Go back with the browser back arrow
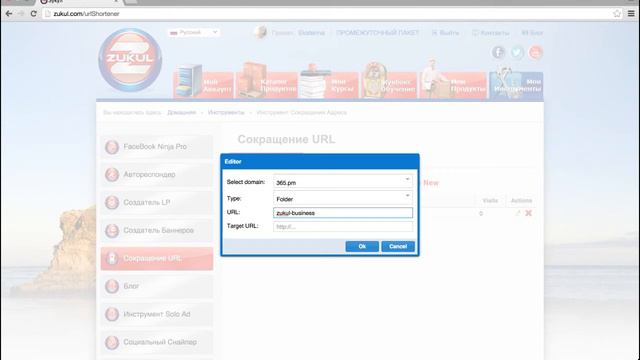The width and height of the screenshot is (640, 360). pyautogui.click(x=9, y=13)
